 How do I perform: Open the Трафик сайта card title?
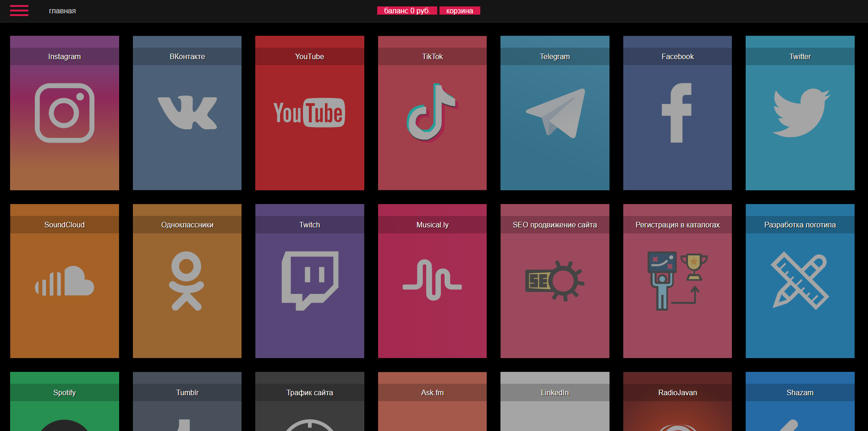pos(309,392)
